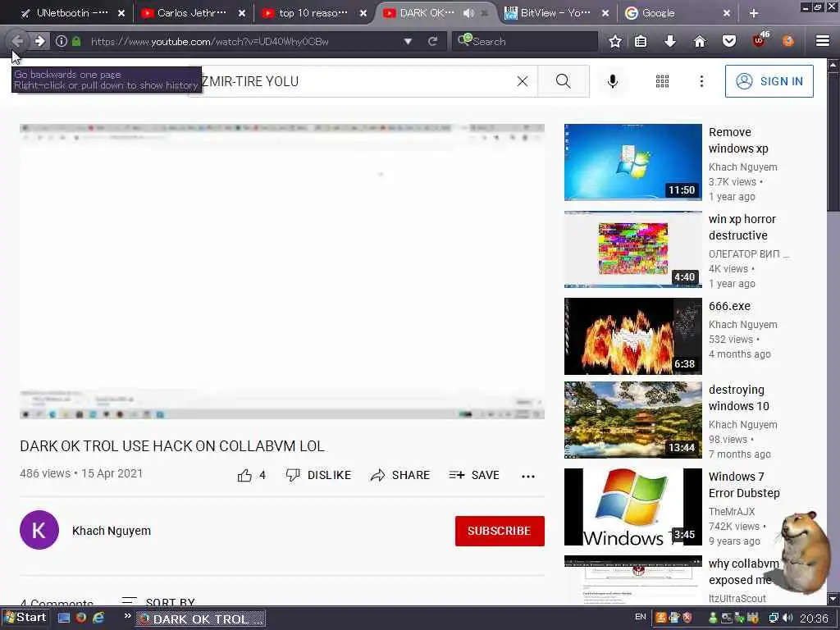Open the uBlock Origin extension icon
The height and width of the screenshot is (630, 840).
(759, 40)
